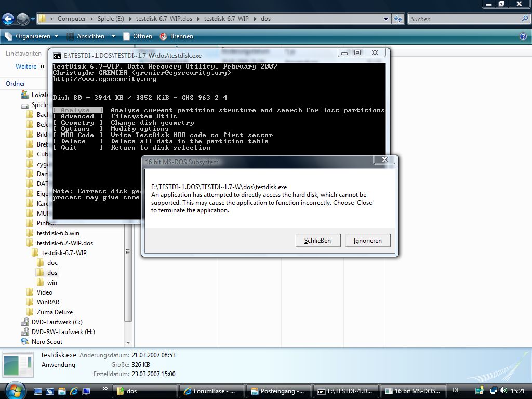Click Ignorieren in the MS-DOS Subsystem dialog
The width and height of the screenshot is (532, 399).
[x=367, y=240]
